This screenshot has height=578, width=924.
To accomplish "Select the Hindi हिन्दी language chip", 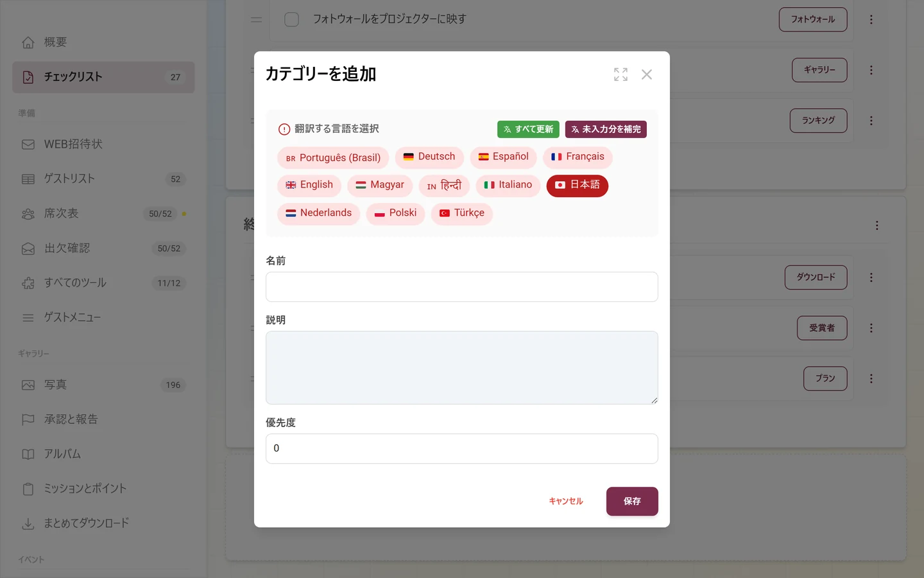I will pyautogui.click(x=444, y=186).
